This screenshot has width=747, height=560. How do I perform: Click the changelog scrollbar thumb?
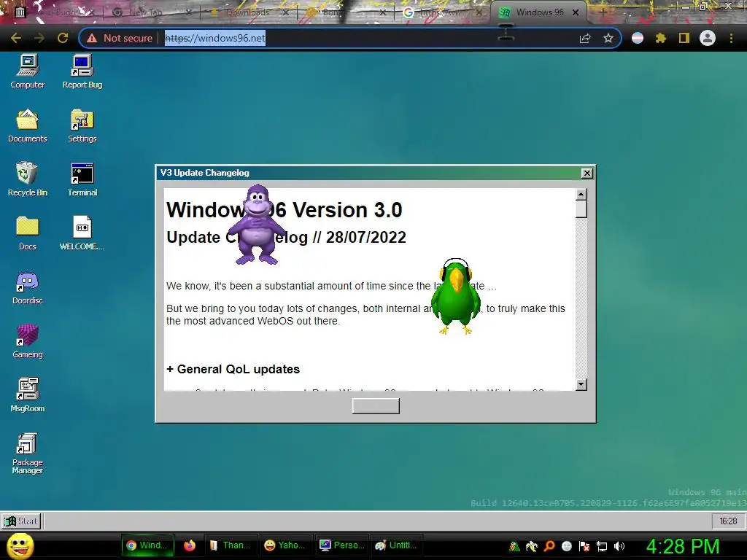(581, 209)
